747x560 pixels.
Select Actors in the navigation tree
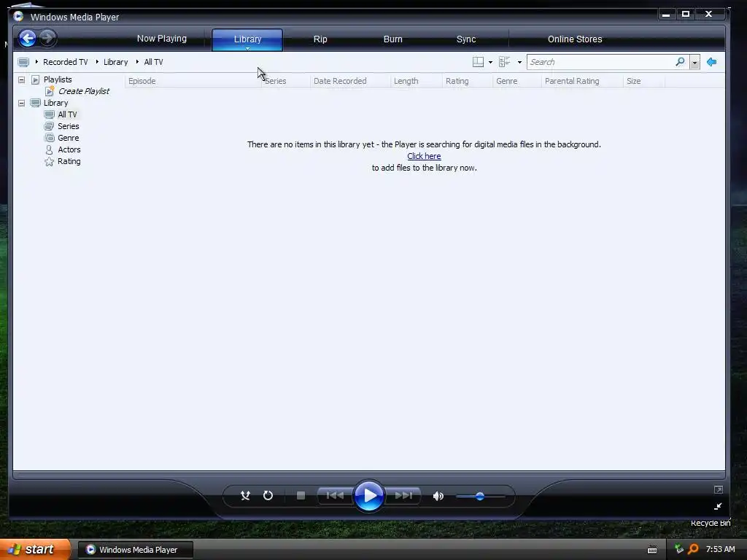[x=69, y=149]
